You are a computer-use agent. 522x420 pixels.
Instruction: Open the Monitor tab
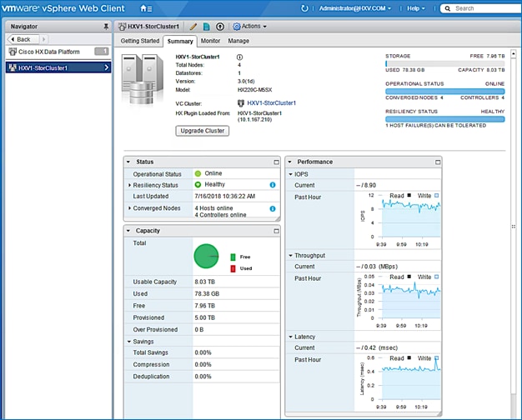(x=210, y=41)
